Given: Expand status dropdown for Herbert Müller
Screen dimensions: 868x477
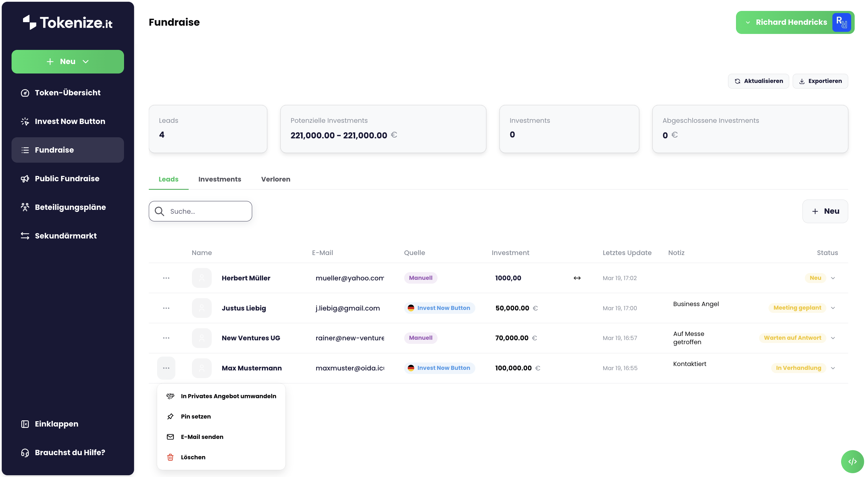Looking at the screenshot, I should (x=833, y=278).
